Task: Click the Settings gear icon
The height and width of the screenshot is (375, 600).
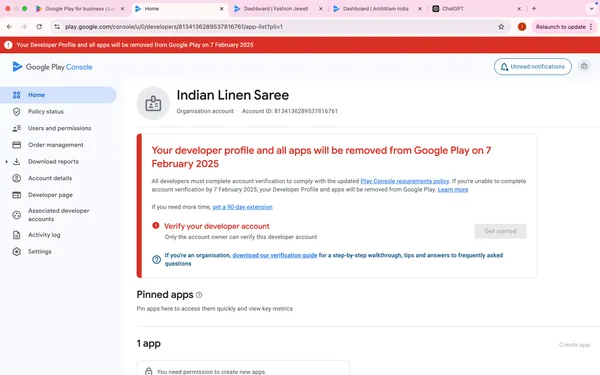Action: pyautogui.click(x=16, y=252)
